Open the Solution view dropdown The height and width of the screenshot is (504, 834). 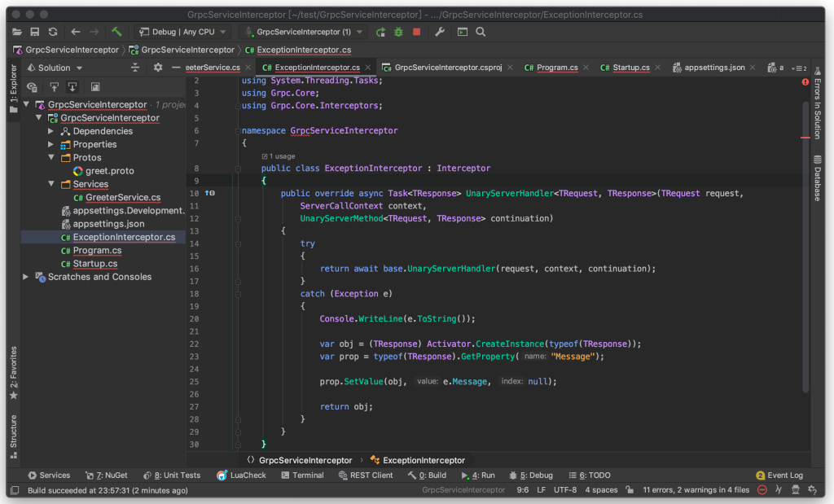55,68
